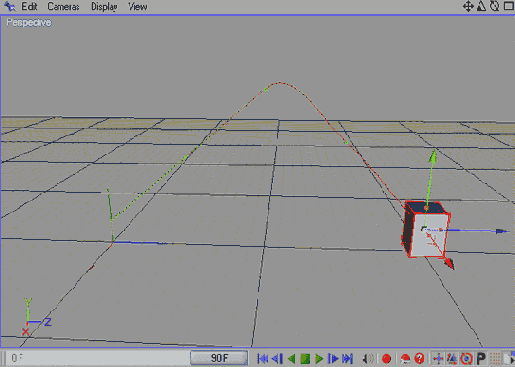Go to start of animation
Image resolution: width=515 pixels, height=367 pixels.
[263, 359]
